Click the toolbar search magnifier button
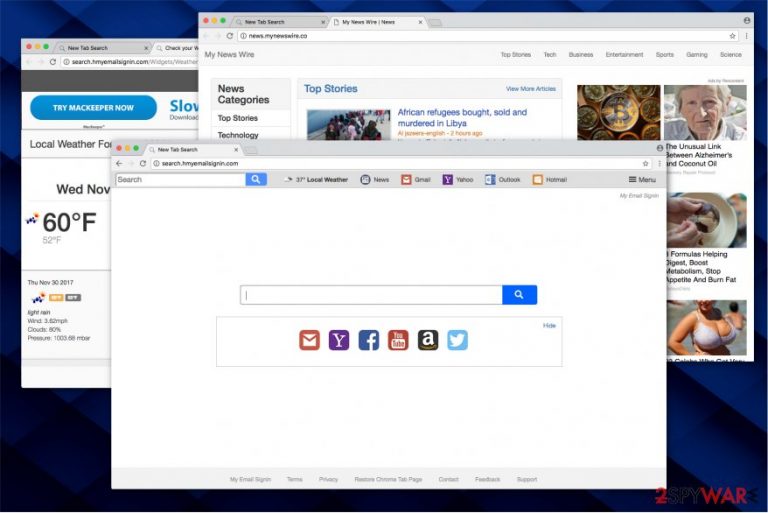768x513 pixels. [256, 179]
